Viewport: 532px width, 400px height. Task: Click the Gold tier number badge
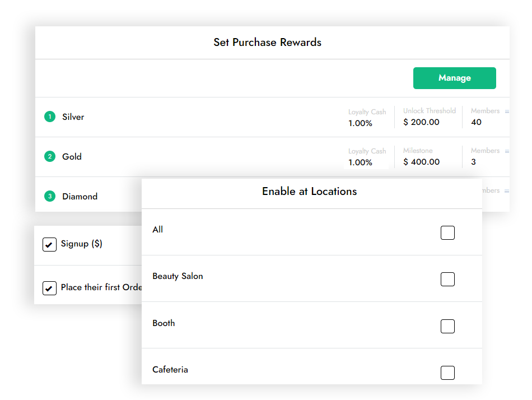[x=49, y=157]
